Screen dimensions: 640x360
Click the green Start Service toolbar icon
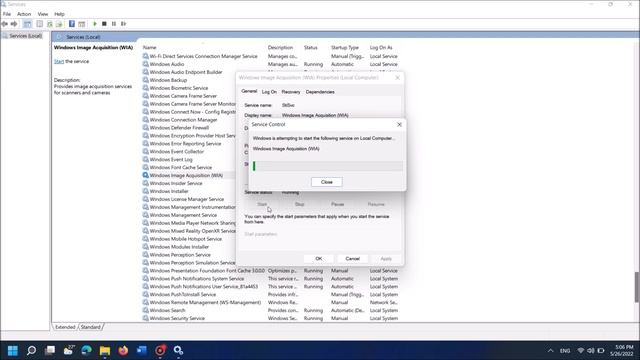click(x=95, y=24)
